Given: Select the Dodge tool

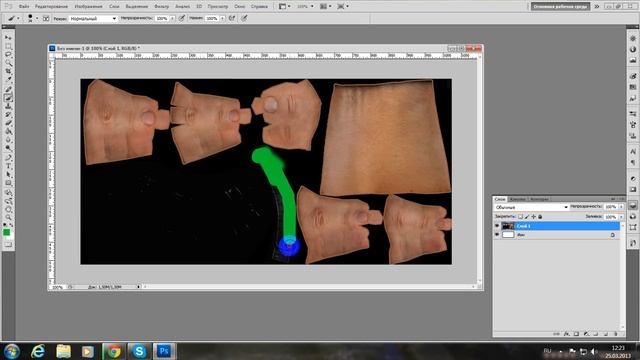Looking at the screenshot, I should tap(8, 148).
